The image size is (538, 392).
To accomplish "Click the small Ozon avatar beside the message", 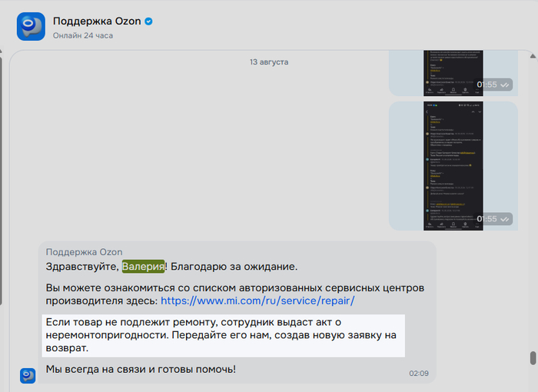I will [28, 376].
